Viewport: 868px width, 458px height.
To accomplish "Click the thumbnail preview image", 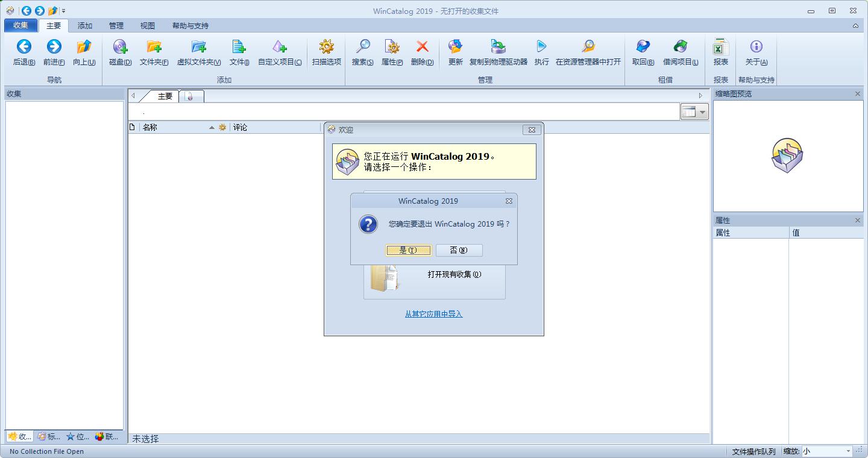I will [787, 155].
